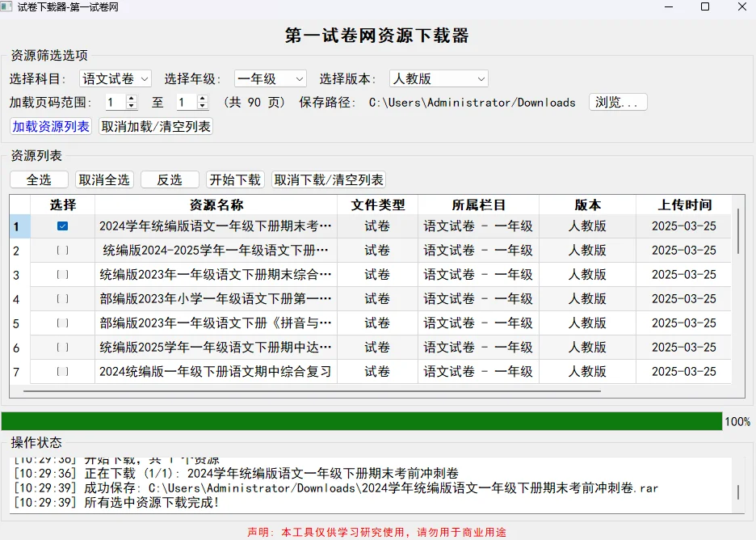Open the 选择年级 dropdown showing 一年级
756x540 pixels.
pos(270,78)
